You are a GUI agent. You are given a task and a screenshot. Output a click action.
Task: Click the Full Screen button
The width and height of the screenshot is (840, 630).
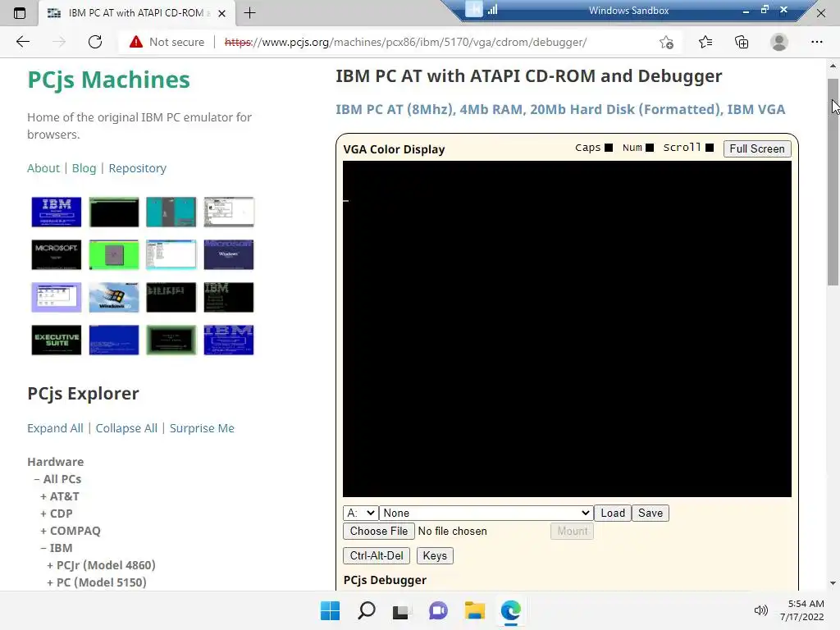click(x=757, y=148)
